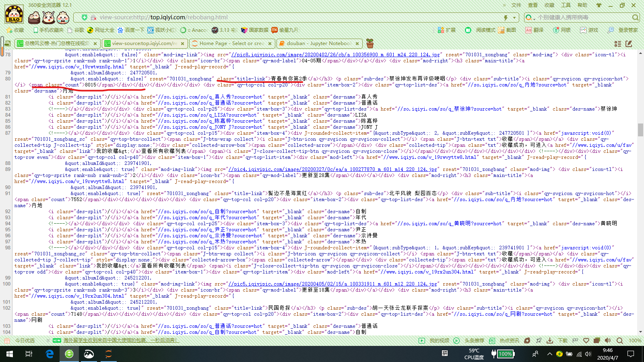This screenshot has width=644, height=362.
Task: Click the lightning speed mode icon
Action: pyautogui.click(x=506, y=18)
